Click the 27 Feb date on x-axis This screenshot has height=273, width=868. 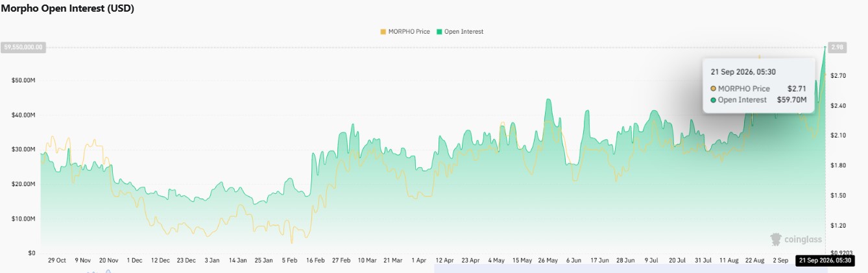[x=341, y=260]
